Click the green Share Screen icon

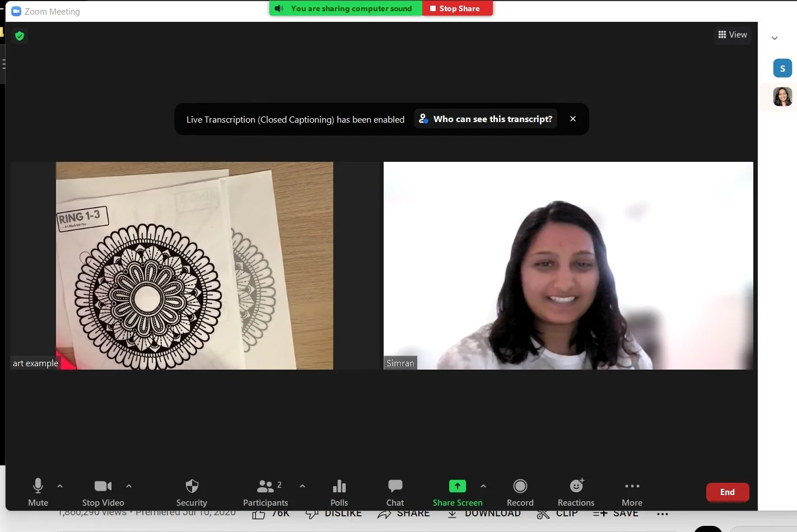point(457,486)
